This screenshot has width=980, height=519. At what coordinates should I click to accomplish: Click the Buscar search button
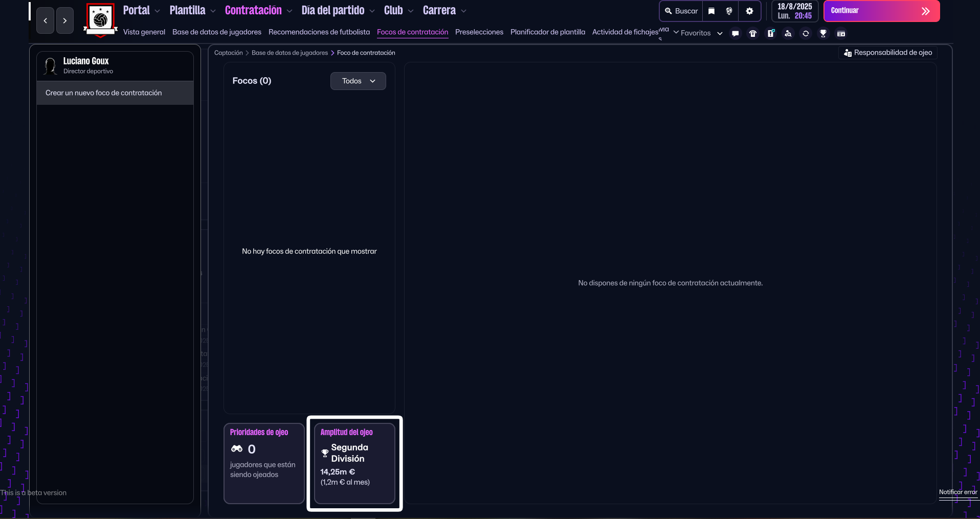(681, 11)
